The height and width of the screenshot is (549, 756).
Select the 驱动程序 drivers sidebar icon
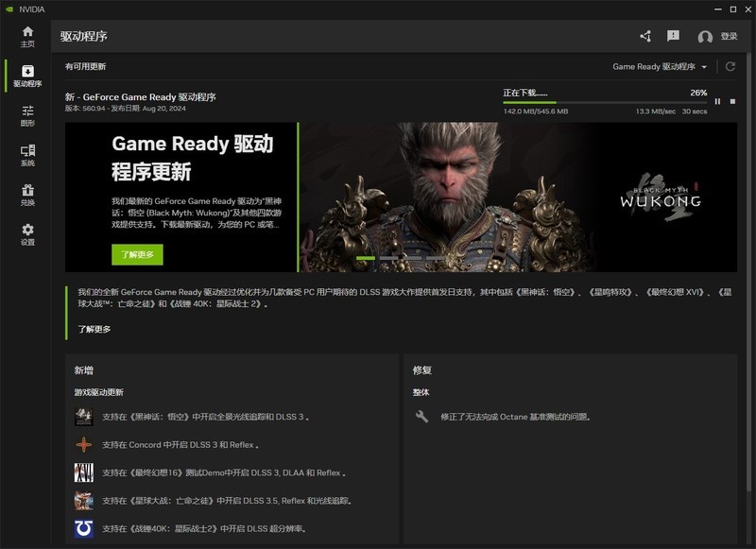click(27, 77)
